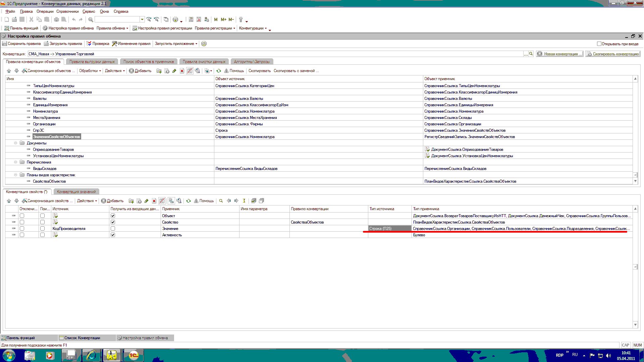This screenshot has height=362, width=644.
Task: Open 'Правила регистрации' dropdown menu
Action: (x=215, y=28)
